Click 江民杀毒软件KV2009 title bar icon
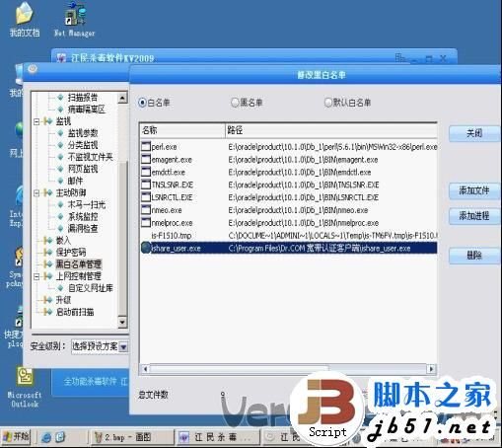 tap(61, 58)
